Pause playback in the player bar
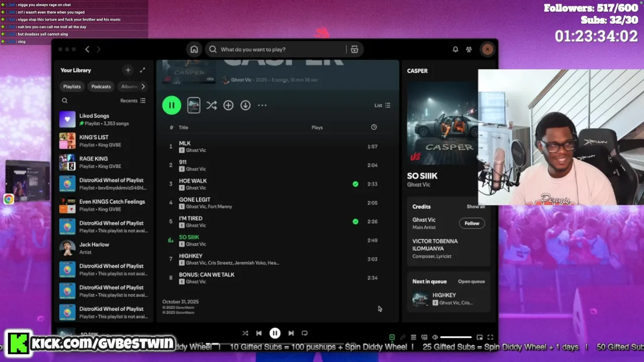 point(275,333)
